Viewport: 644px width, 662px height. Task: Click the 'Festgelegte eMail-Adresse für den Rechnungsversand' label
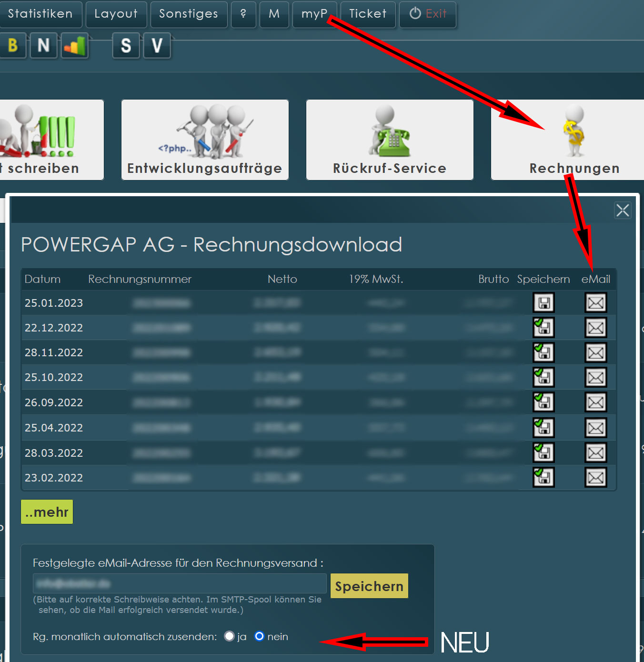pyautogui.click(x=178, y=563)
